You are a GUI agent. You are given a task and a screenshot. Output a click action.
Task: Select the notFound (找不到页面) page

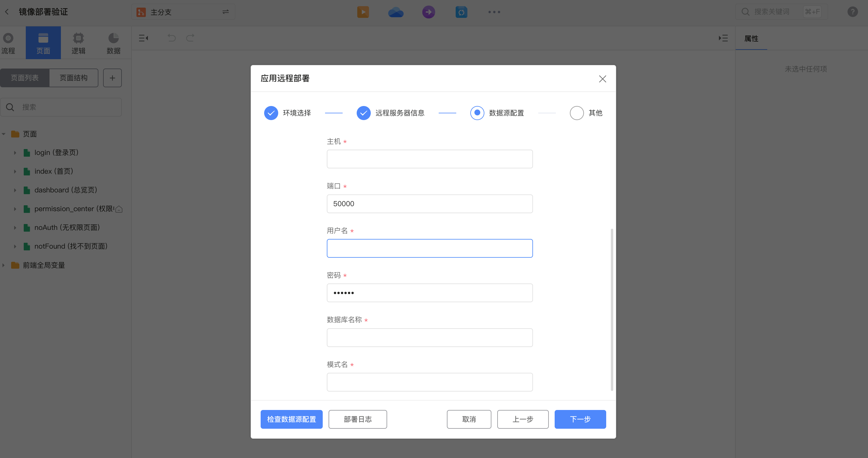71,246
